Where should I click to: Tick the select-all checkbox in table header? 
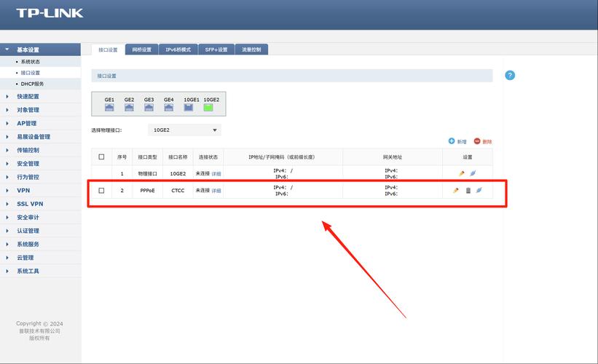pos(101,157)
